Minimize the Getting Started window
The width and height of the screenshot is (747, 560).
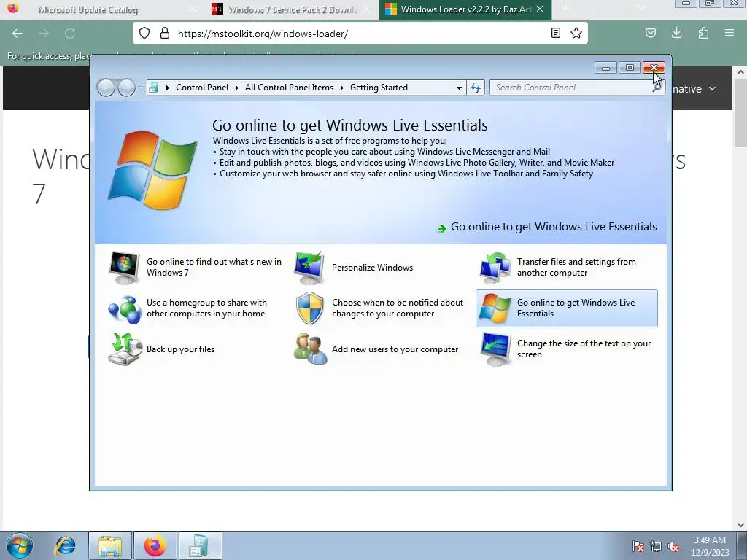point(606,68)
